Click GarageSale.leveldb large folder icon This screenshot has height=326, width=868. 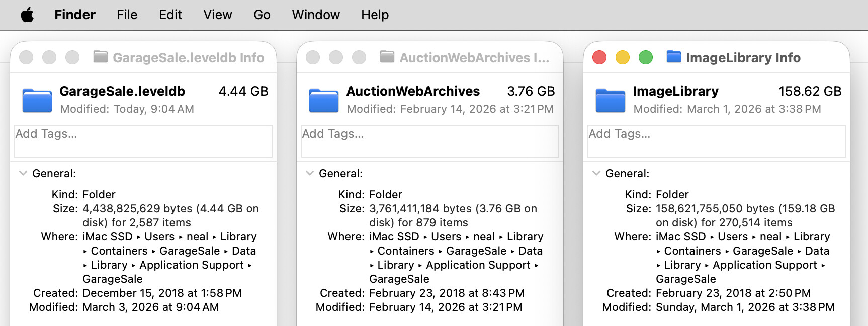click(37, 100)
